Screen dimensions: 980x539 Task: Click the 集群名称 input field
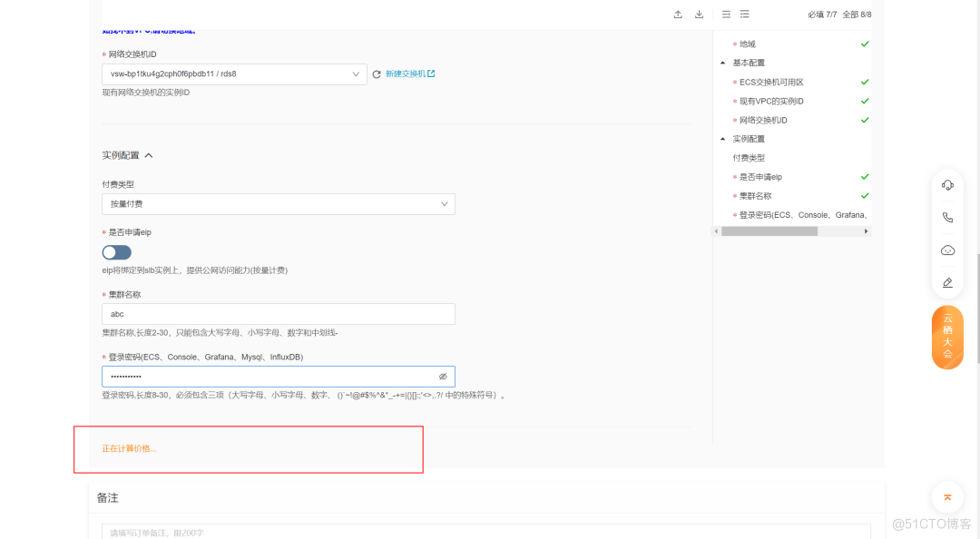[279, 314]
